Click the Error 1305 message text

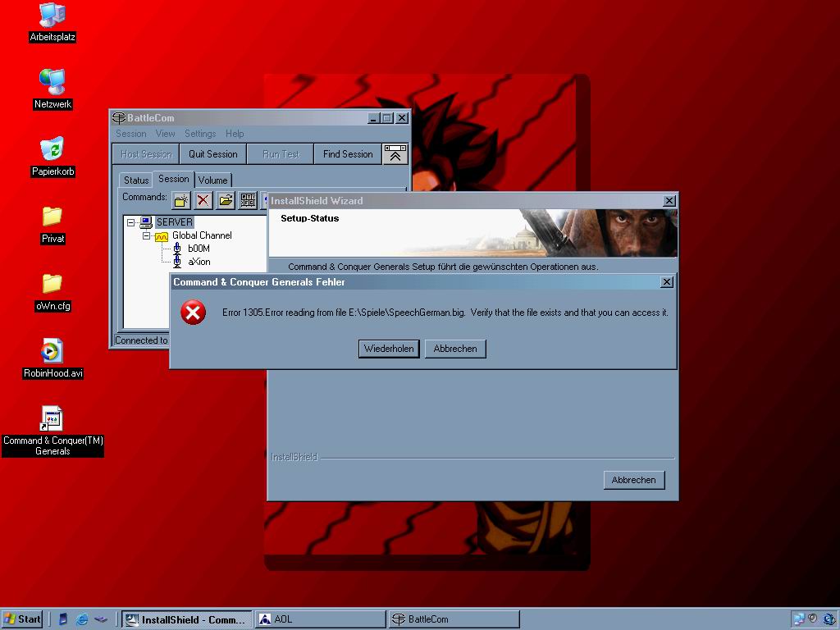click(x=445, y=313)
